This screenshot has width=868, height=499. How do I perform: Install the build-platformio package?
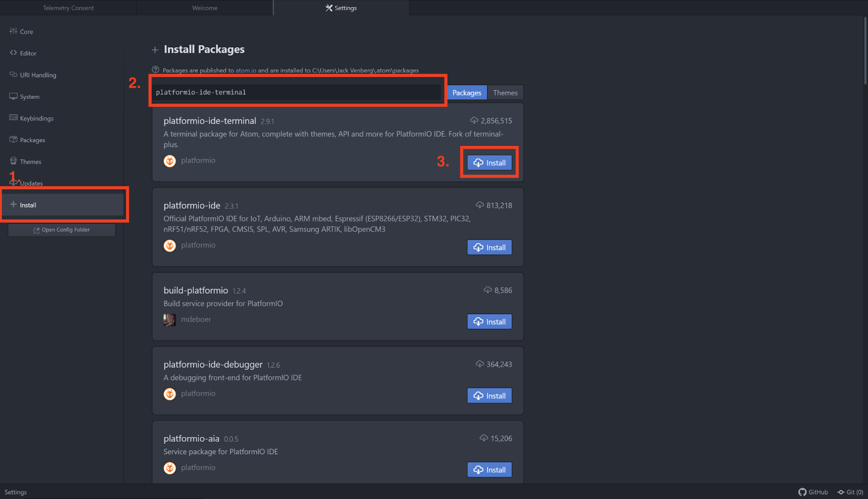[489, 322]
